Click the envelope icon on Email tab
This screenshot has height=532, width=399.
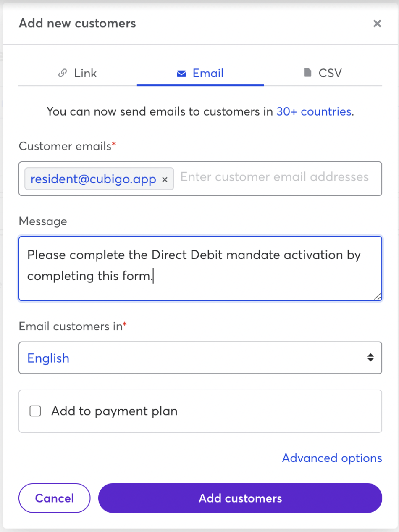pyautogui.click(x=181, y=74)
